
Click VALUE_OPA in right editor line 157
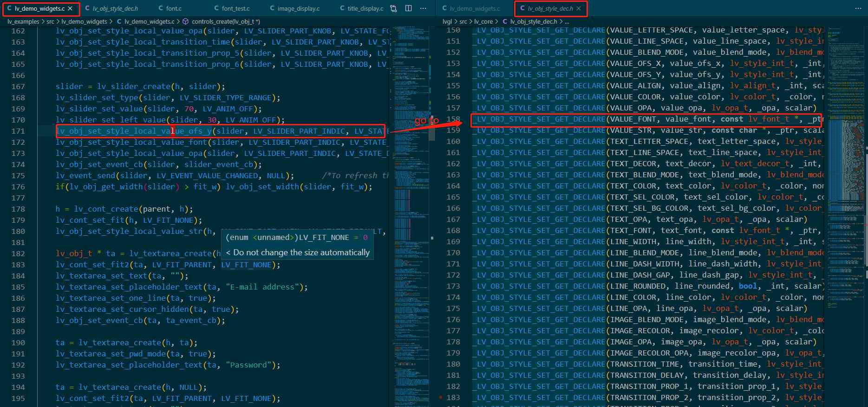(631, 108)
